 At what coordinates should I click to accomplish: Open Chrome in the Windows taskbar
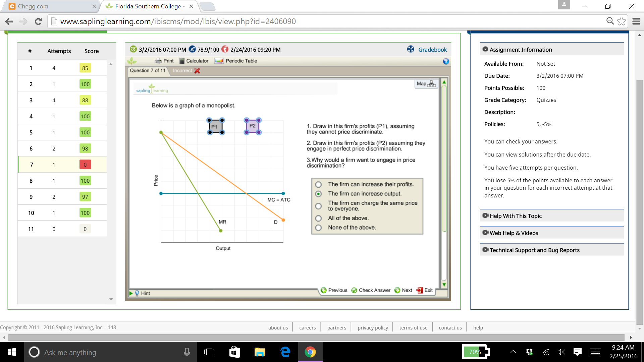coord(310,352)
